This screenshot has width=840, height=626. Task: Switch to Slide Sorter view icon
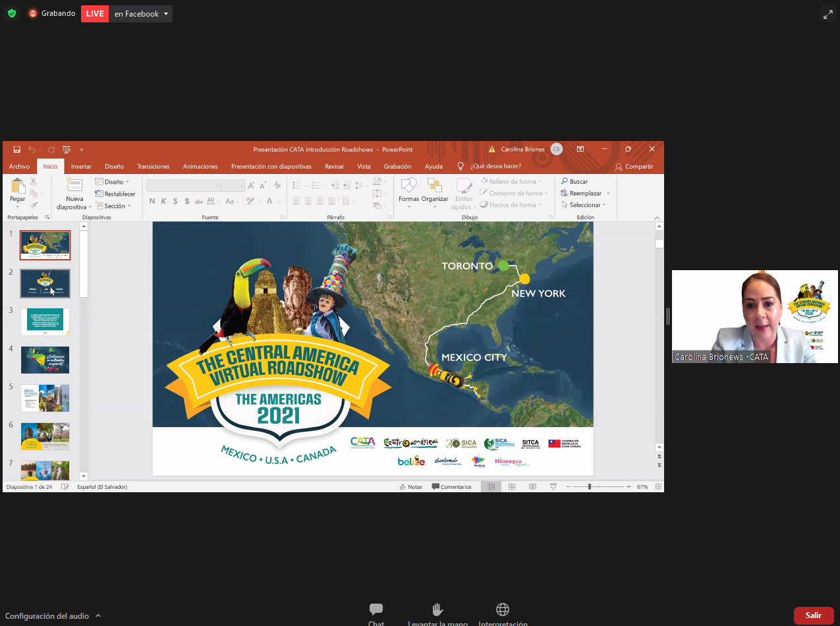point(512,487)
